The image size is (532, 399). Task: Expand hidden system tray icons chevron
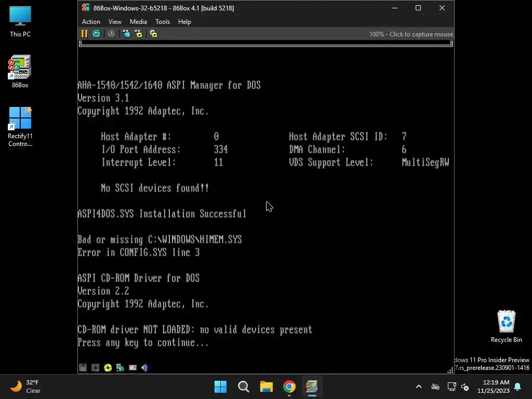(x=419, y=387)
